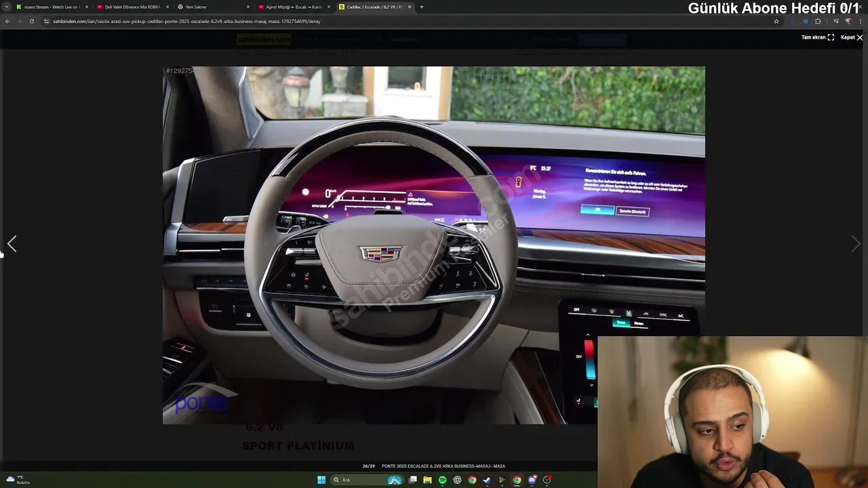Open the last taskbar app with red badge
This screenshot has height=488, width=868.
click(547, 480)
